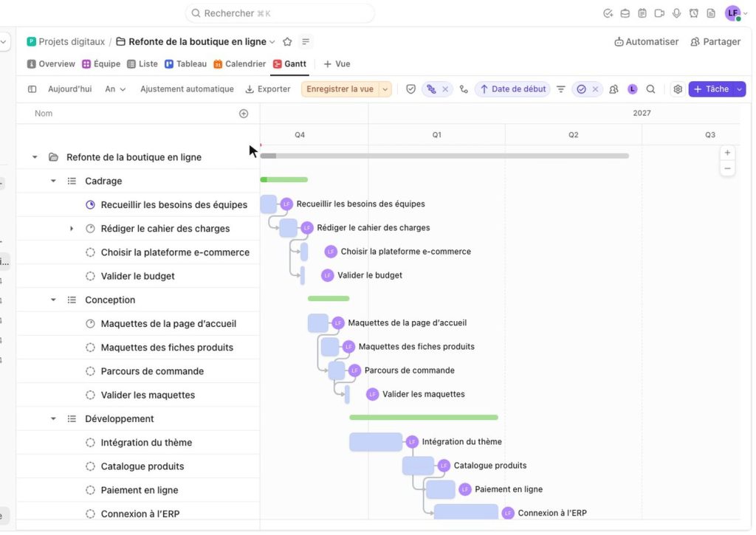This screenshot has height=535, width=756.
Task: Toggle status circle of Valider le budget
Action: 90,276
